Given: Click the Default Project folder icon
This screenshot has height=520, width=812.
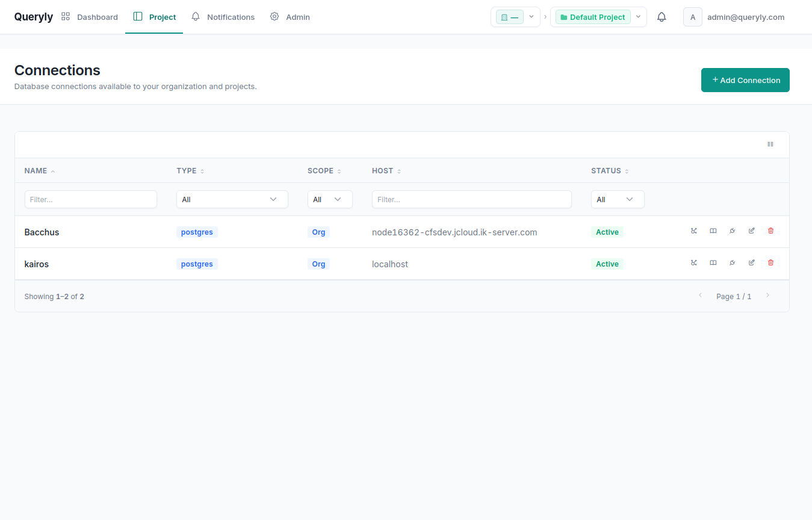Looking at the screenshot, I should pos(564,17).
